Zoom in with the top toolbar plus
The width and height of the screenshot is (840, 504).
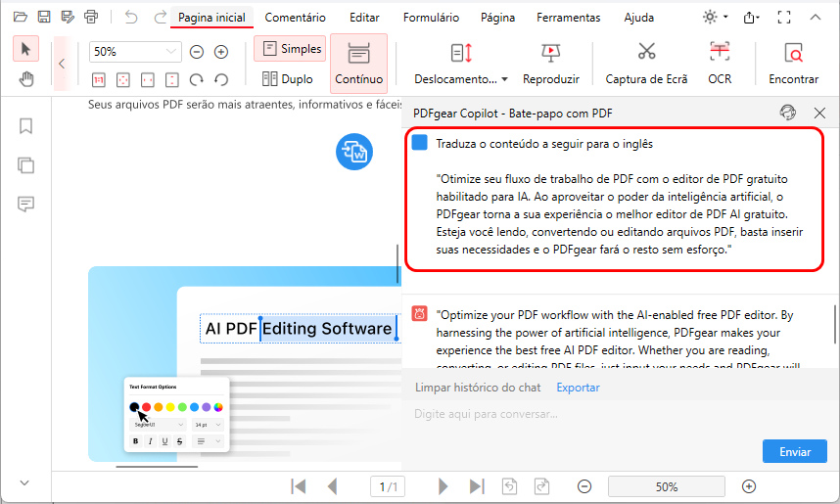(221, 52)
